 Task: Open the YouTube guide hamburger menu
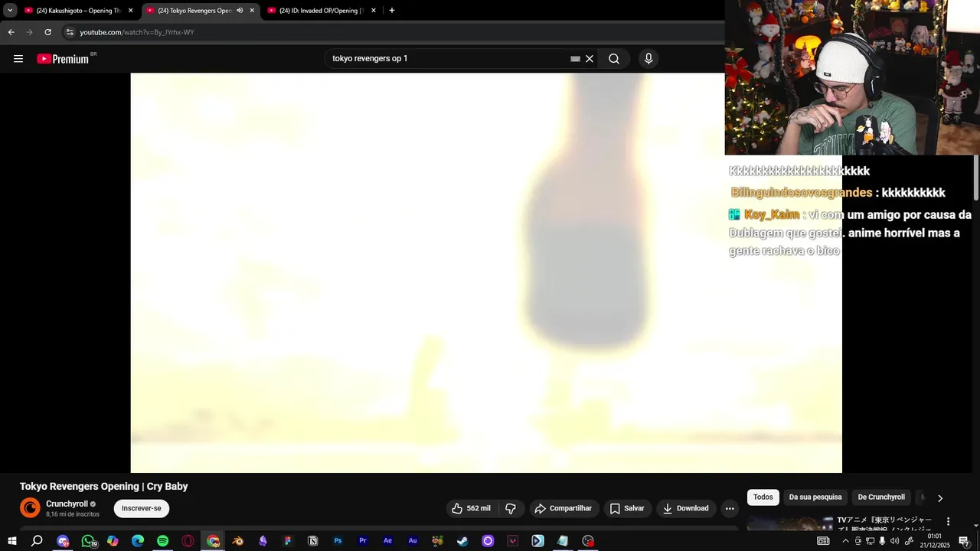point(18,59)
